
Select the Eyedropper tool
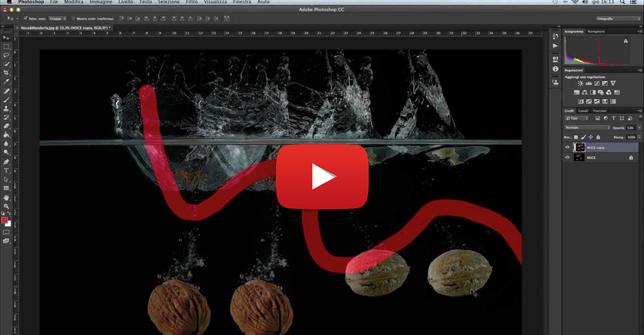(x=6, y=82)
